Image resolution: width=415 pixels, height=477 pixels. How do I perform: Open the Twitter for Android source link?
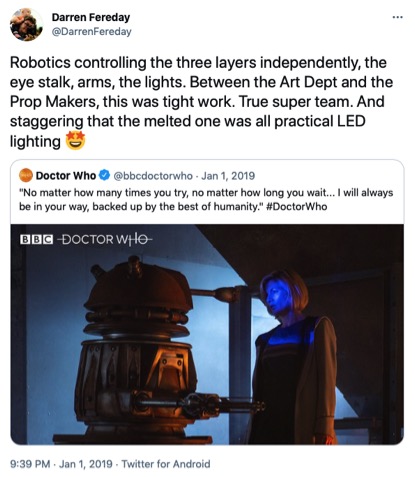tap(166, 464)
